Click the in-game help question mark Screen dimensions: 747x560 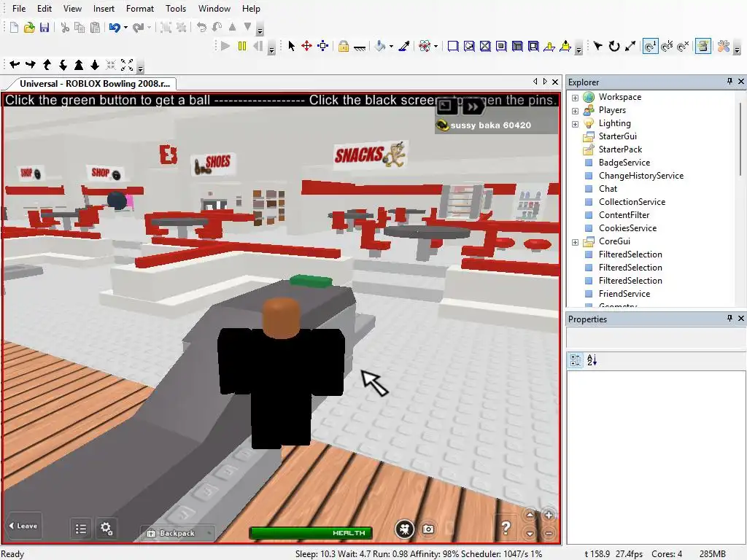coord(506,528)
